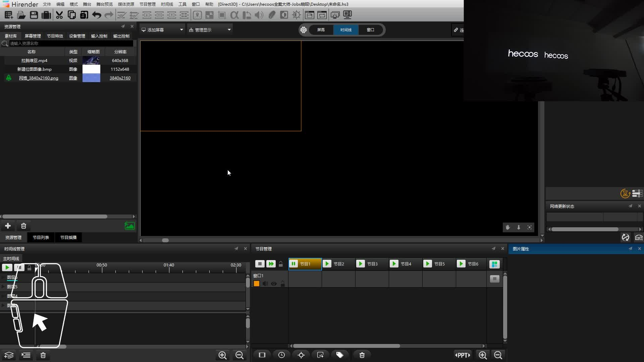Viewport: 644px width, 362px height.
Task: Pin the 网络更新状态 panel
Action: point(630,206)
